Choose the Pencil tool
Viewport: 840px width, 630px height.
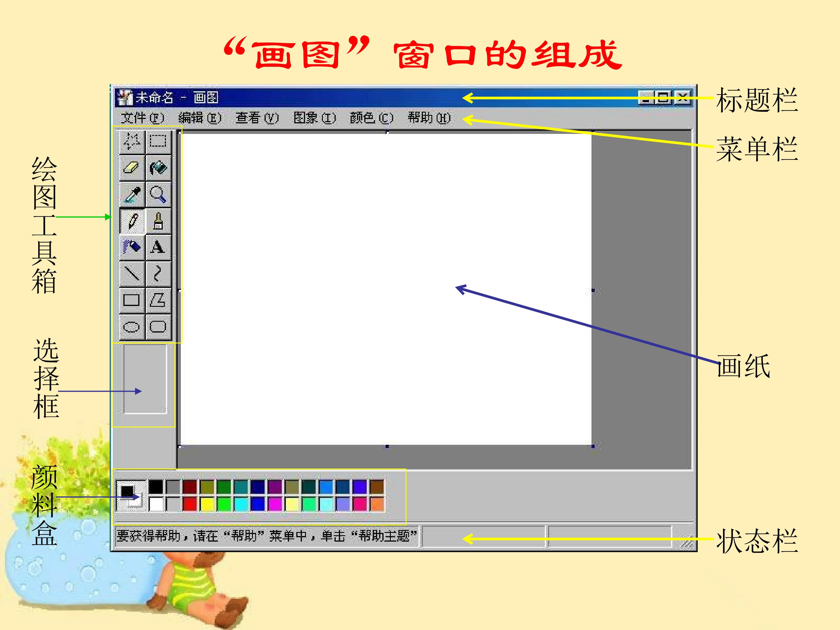point(132,221)
